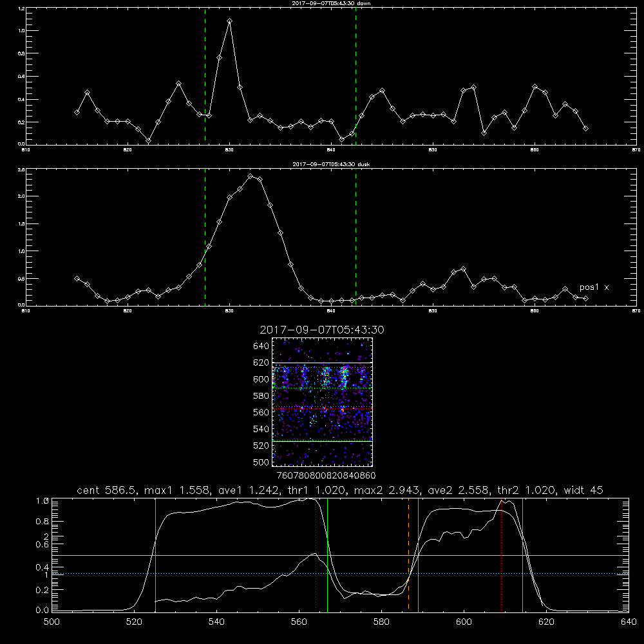The width and height of the screenshot is (644, 644).
Task: Click the highest peak diamond in dusk plot
Action: click(x=250, y=176)
